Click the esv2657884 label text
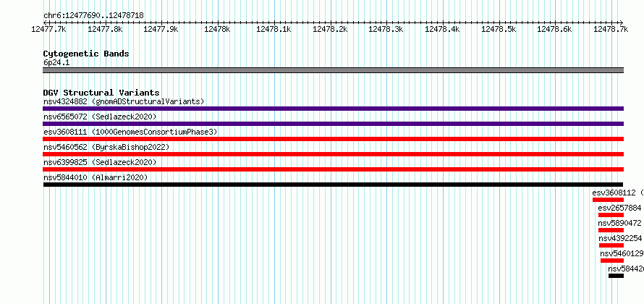Viewport: 644px width, 304px height. [619, 208]
